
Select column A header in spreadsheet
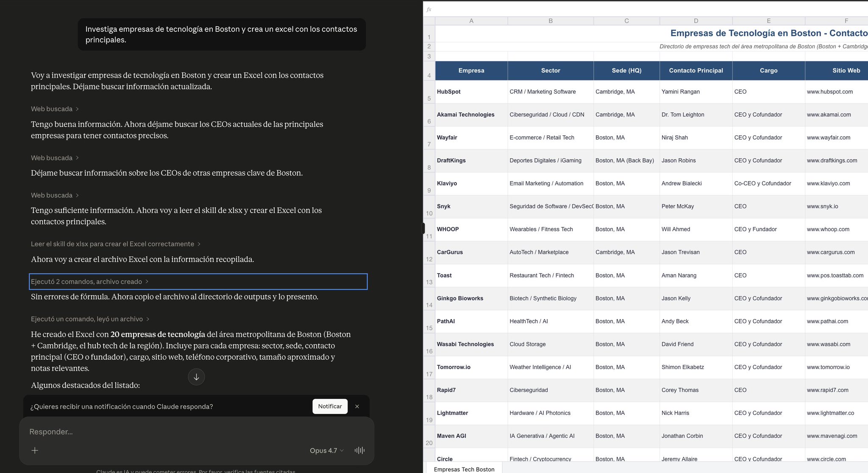click(x=471, y=21)
